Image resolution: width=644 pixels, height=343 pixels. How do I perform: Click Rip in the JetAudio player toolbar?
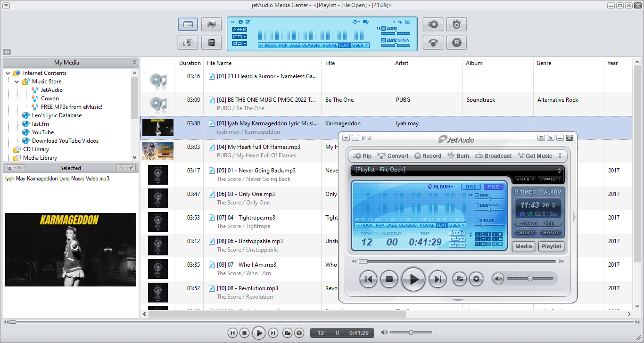tap(362, 155)
